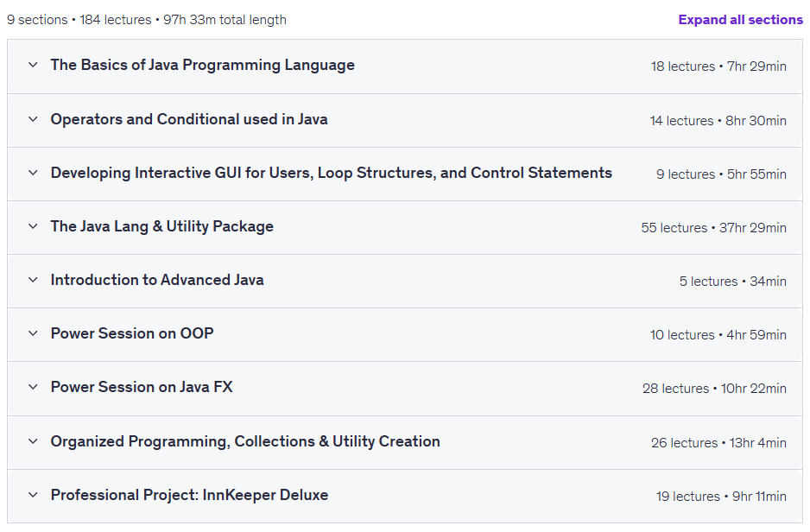Screen dimensions: 810x532
Task: Open Professional Project: InnKeeper Deluxe title
Action: point(190,495)
